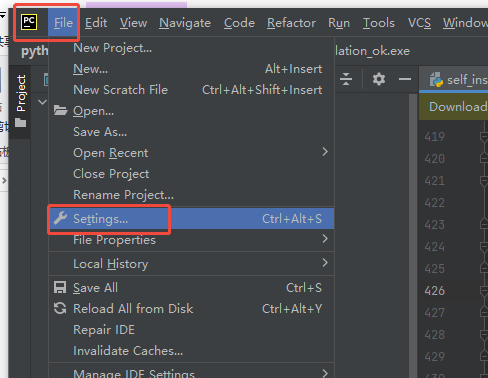
Task: Click the Project tree expand chevron
Action: (x=42, y=102)
